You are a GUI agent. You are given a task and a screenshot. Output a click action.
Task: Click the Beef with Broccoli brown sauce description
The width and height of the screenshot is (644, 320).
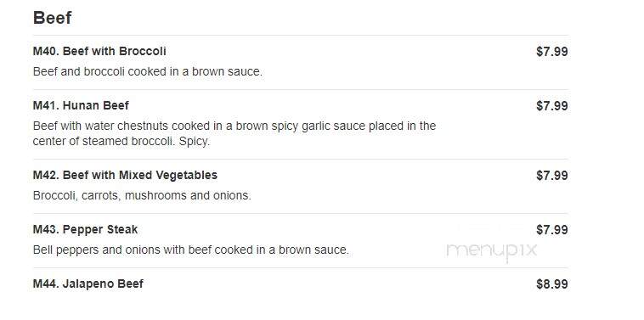click(148, 71)
